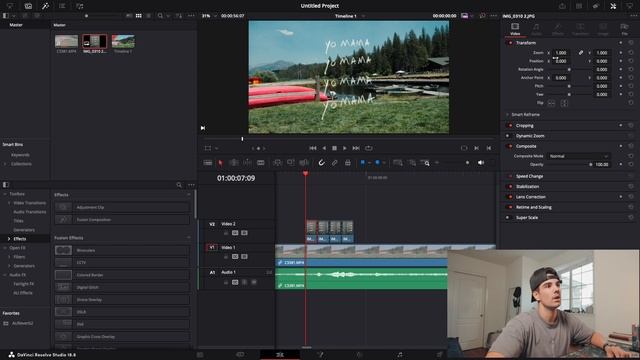
Task: Mute timeline audio with the speaker icon
Action: (x=481, y=163)
